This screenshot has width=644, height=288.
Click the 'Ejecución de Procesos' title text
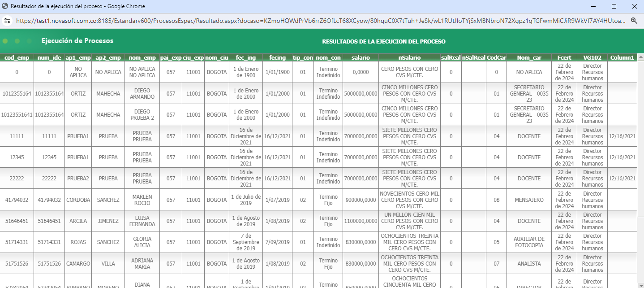77,41
